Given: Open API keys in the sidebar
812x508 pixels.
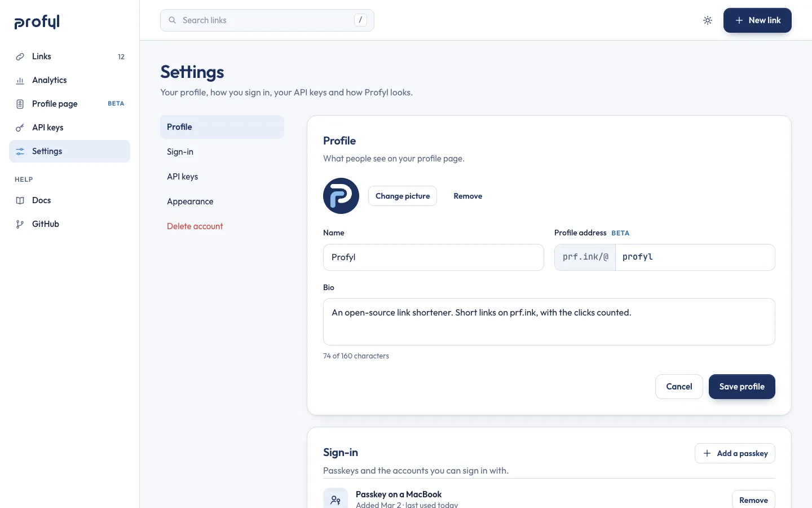Looking at the screenshot, I should click(x=69, y=128).
